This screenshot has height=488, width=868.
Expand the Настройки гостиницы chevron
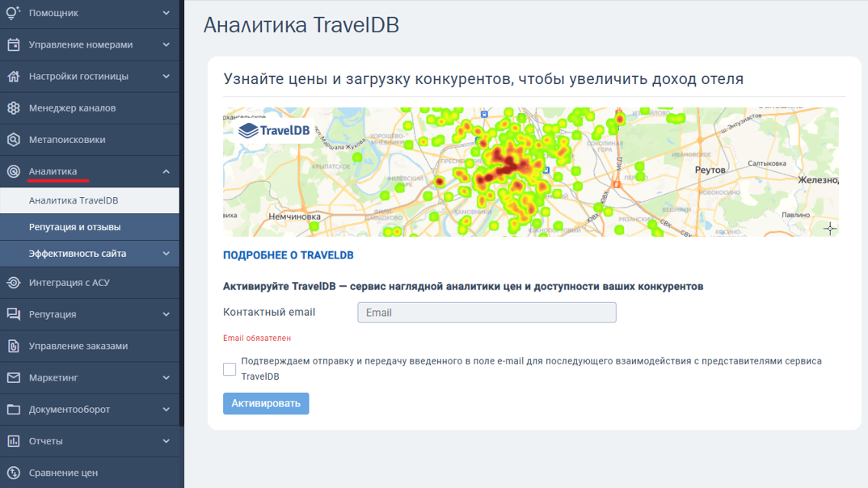(x=166, y=77)
